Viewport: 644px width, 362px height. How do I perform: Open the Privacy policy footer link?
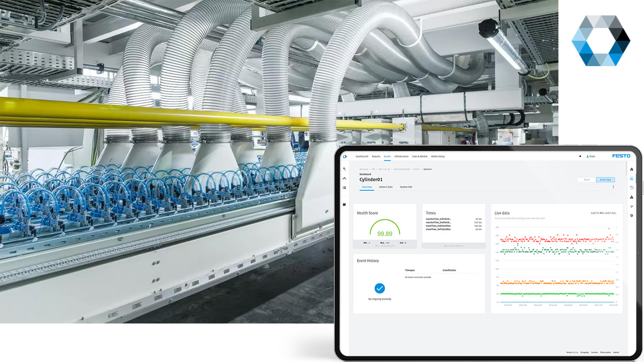[x=605, y=352]
